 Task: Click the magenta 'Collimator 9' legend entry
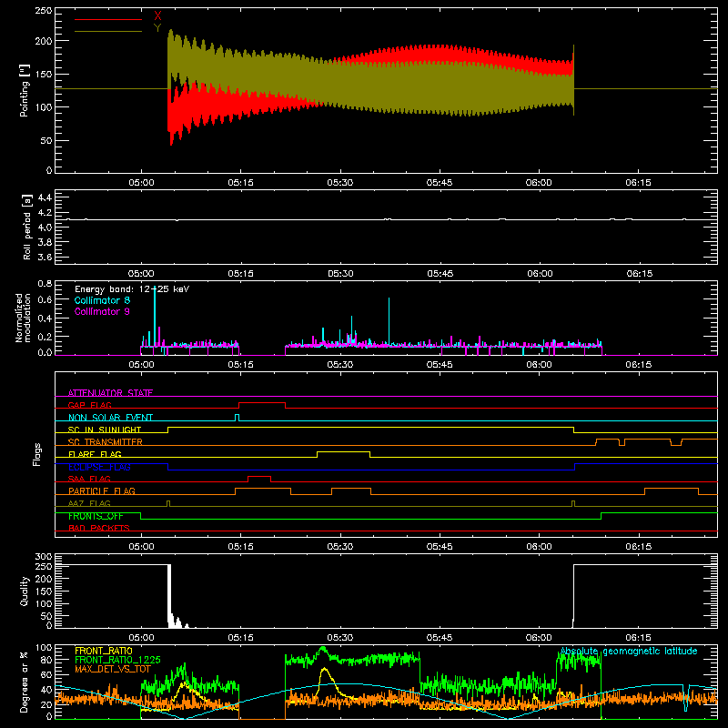(102, 311)
